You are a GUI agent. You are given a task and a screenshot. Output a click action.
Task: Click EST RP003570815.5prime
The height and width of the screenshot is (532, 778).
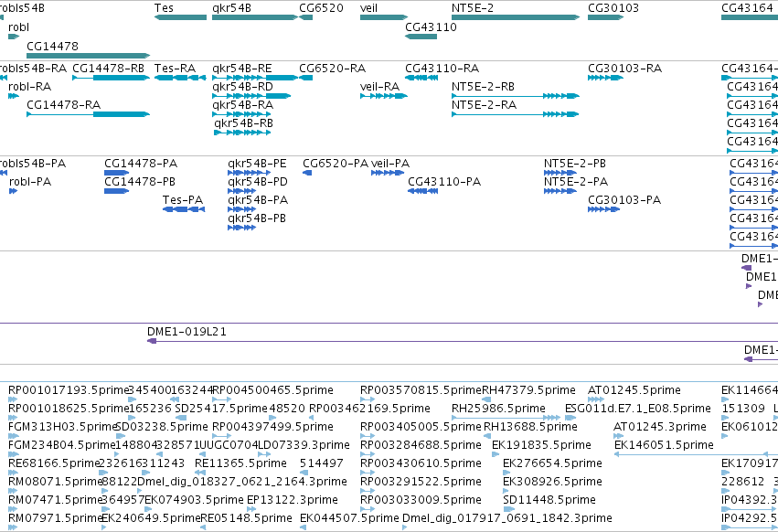[x=368, y=399]
